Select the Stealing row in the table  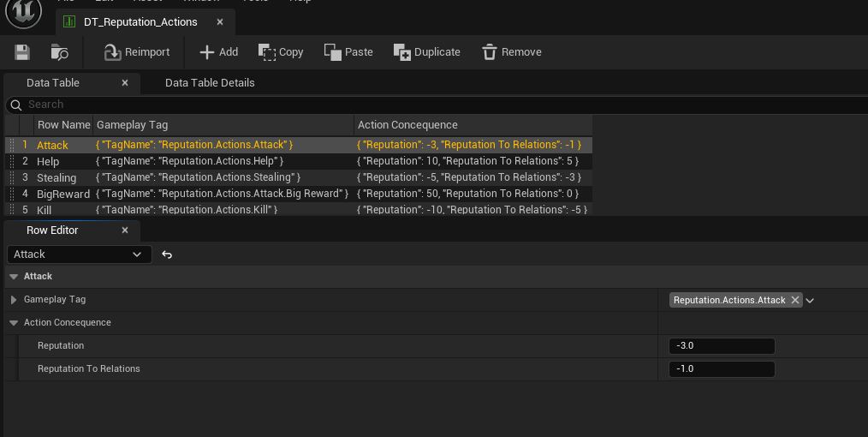point(56,177)
